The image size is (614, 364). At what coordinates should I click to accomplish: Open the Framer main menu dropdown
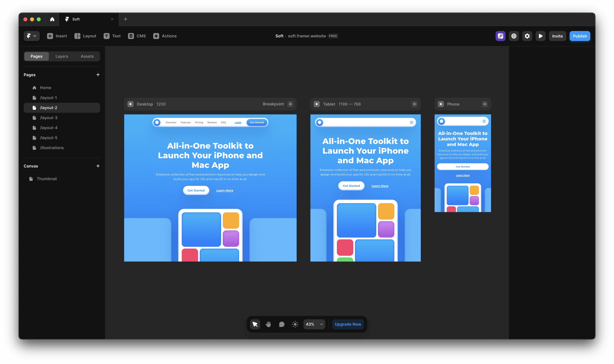[31, 36]
